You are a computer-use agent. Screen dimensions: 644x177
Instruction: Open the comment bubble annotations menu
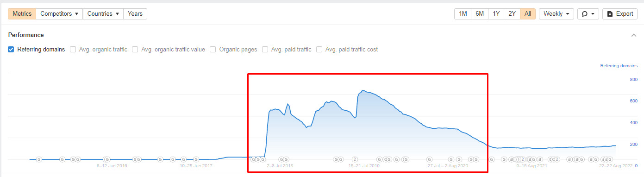tap(588, 14)
